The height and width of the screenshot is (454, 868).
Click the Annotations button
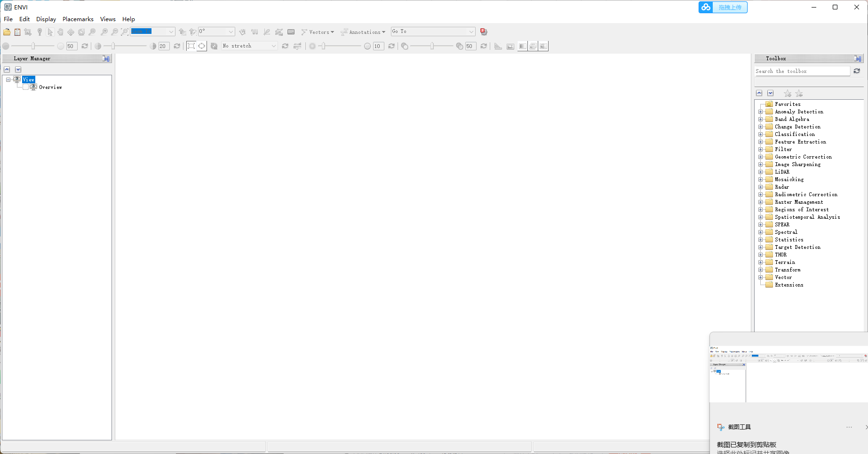click(363, 32)
